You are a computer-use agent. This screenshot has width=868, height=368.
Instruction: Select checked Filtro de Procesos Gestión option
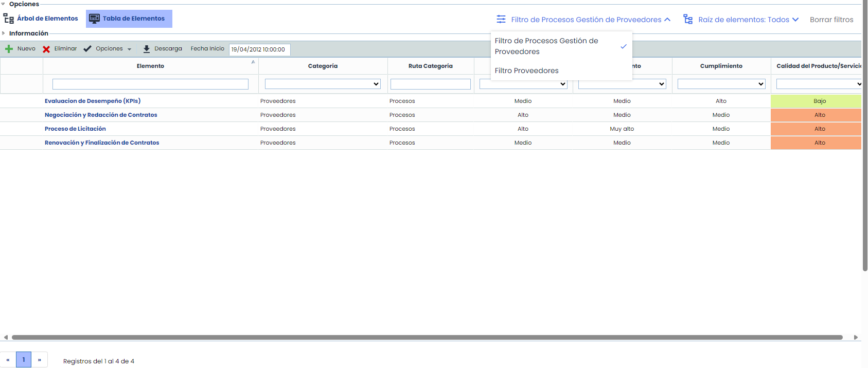[x=546, y=46]
